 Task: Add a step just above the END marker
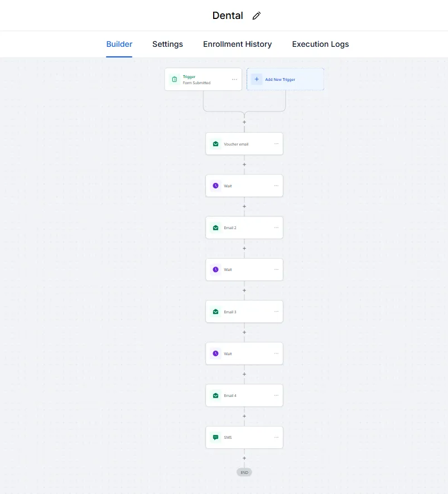[x=244, y=458]
